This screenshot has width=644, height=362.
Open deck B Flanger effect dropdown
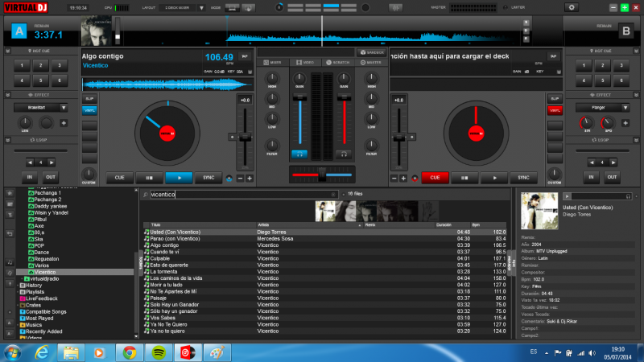[x=625, y=108]
